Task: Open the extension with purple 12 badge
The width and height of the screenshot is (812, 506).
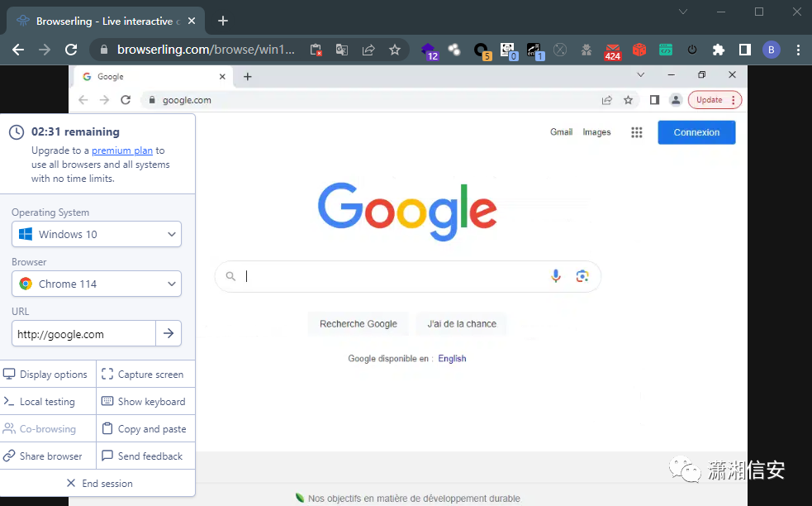Action: click(x=430, y=50)
